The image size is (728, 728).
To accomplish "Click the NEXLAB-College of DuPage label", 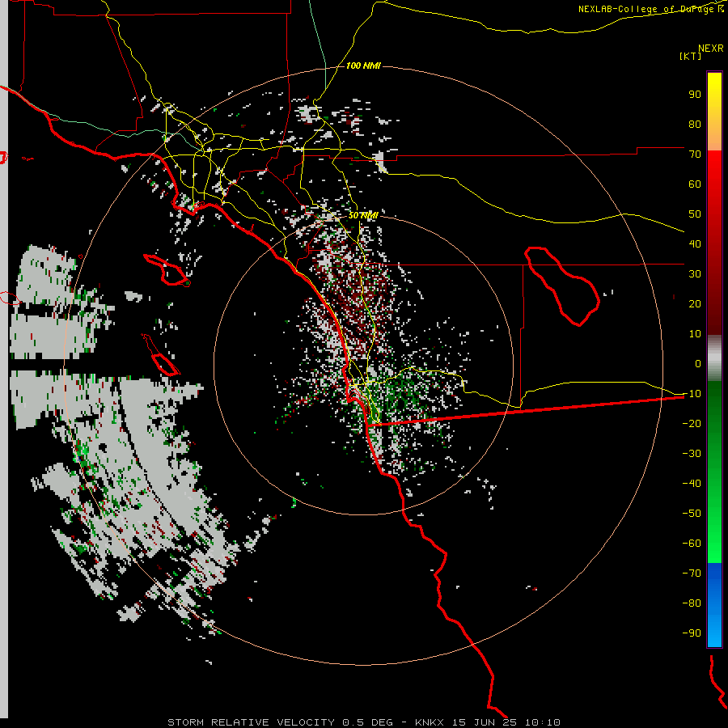I will pos(650,9).
